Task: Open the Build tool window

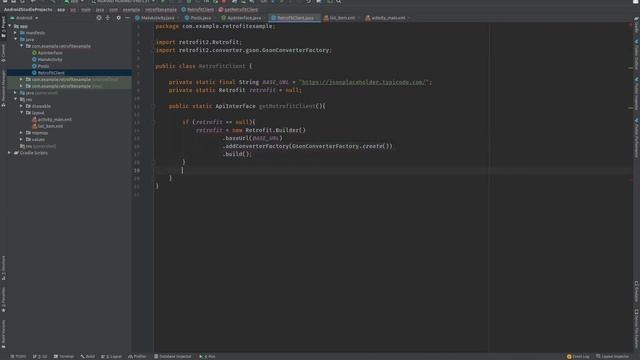Action: click(87, 356)
